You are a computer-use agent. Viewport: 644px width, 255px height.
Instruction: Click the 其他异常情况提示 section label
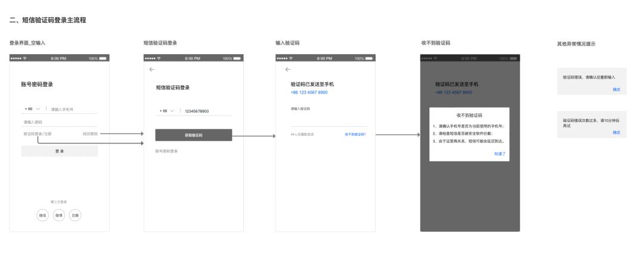pyautogui.click(x=576, y=44)
